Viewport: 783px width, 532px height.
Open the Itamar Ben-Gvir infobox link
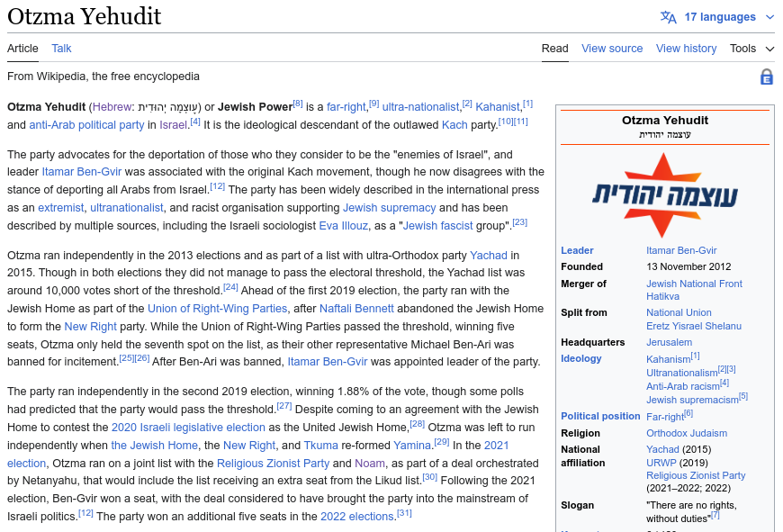point(681,250)
